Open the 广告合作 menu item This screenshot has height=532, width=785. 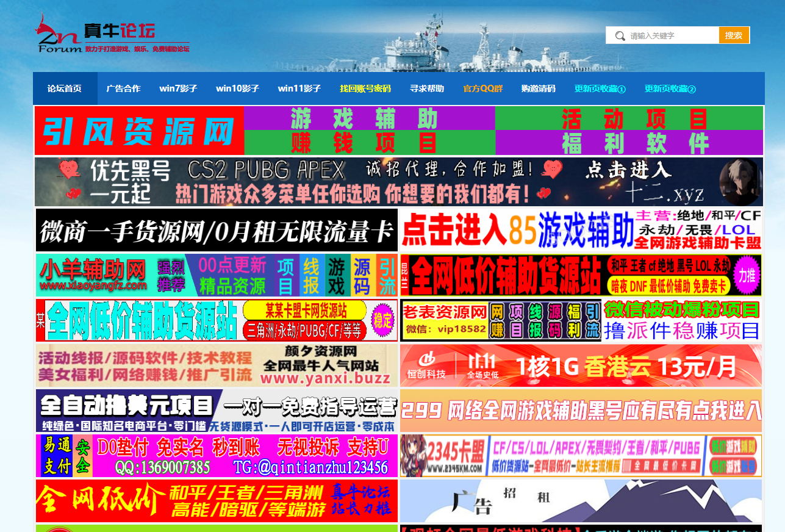point(123,88)
